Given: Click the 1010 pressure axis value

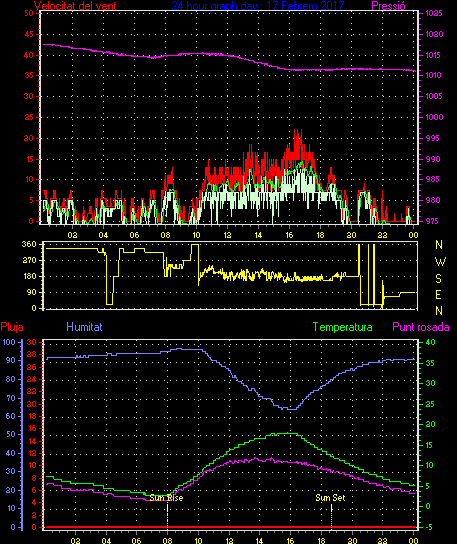Looking at the screenshot, I should pyautogui.click(x=434, y=75).
